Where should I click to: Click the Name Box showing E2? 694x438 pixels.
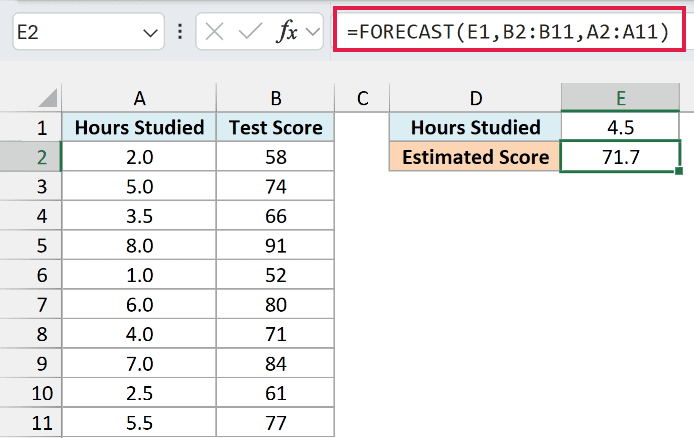click(89, 31)
